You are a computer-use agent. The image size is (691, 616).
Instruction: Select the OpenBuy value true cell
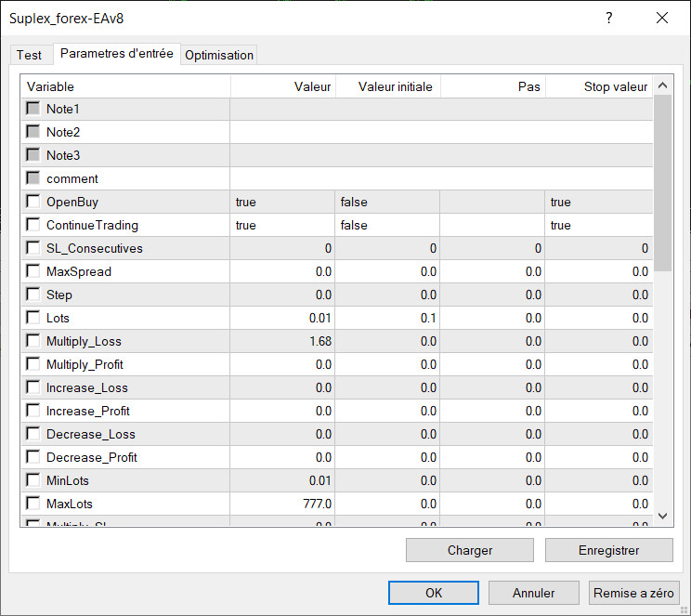(282, 202)
